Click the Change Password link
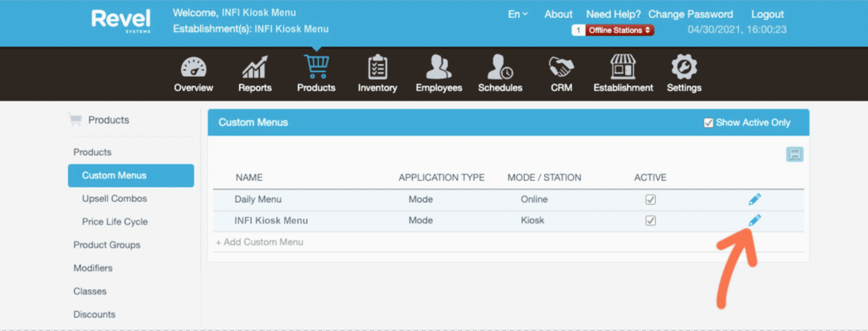Viewport: 868px width, 331px height. [x=691, y=14]
